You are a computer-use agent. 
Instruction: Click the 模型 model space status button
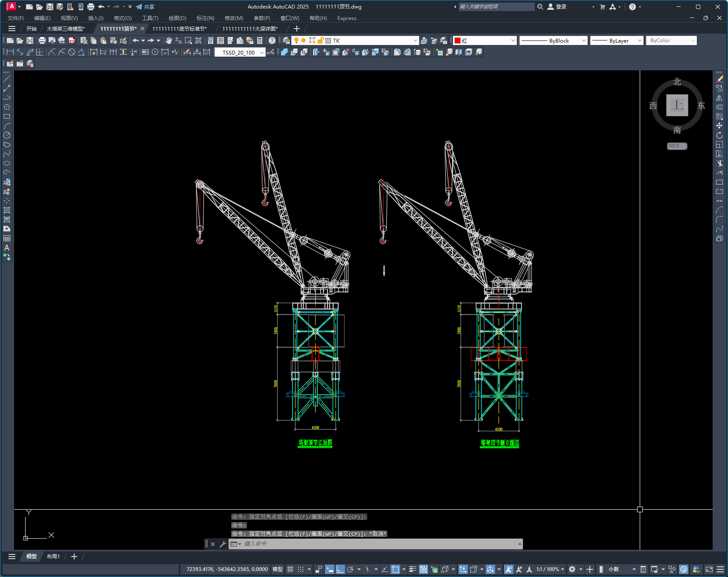point(278,569)
